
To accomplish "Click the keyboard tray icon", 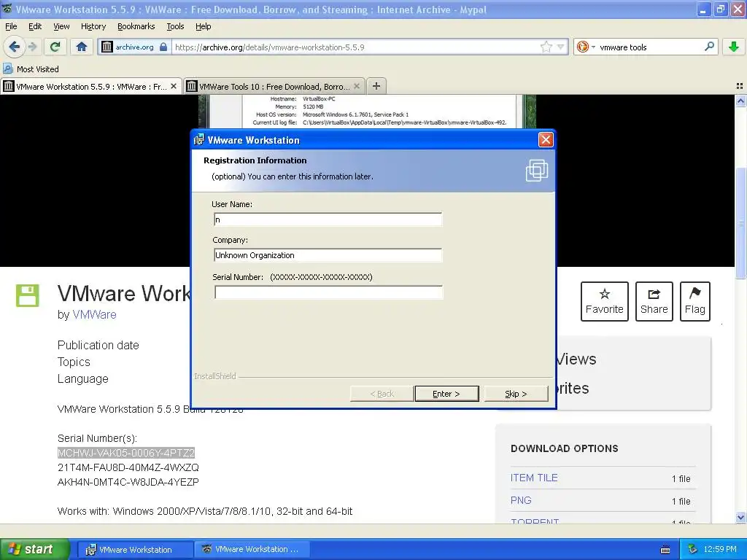I will pos(665,550).
